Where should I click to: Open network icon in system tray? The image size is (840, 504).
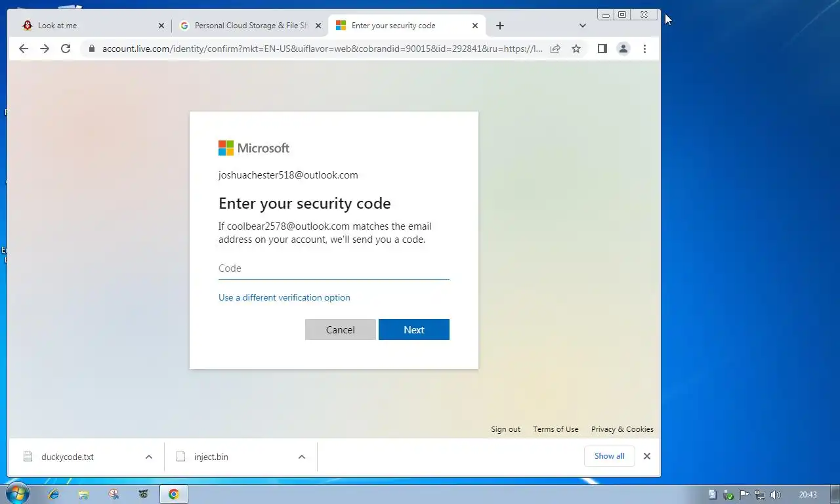click(x=760, y=495)
